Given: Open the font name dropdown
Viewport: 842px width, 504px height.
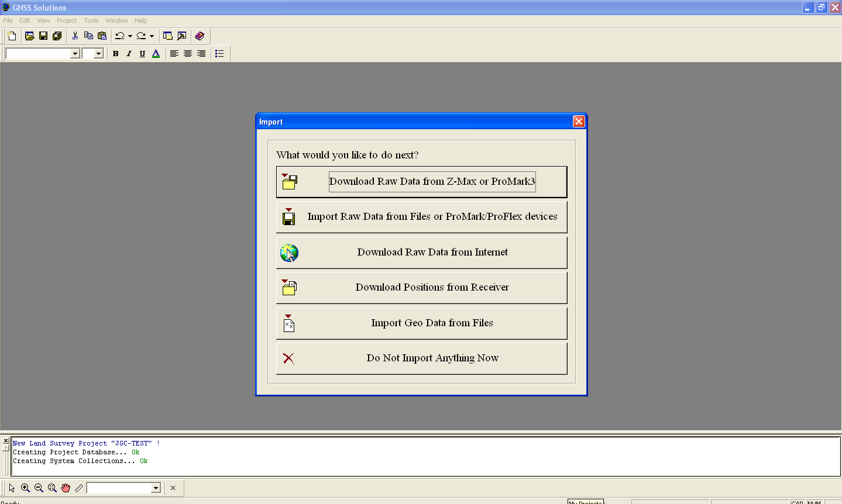Looking at the screenshot, I should (75, 54).
